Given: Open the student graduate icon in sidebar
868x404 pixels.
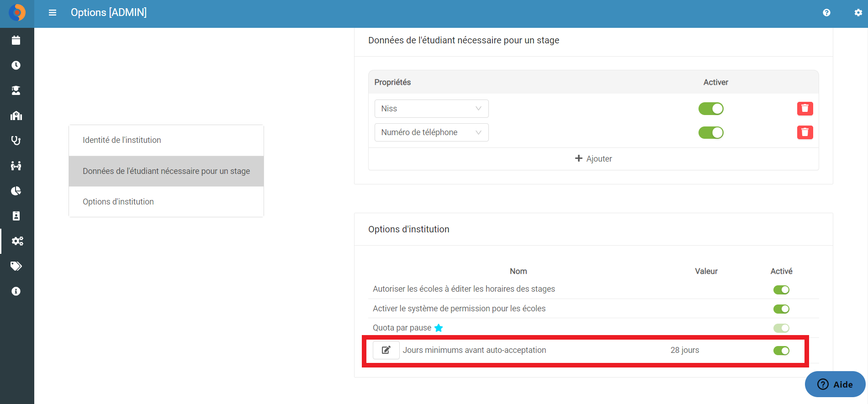Looking at the screenshot, I should pyautogui.click(x=16, y=90).
